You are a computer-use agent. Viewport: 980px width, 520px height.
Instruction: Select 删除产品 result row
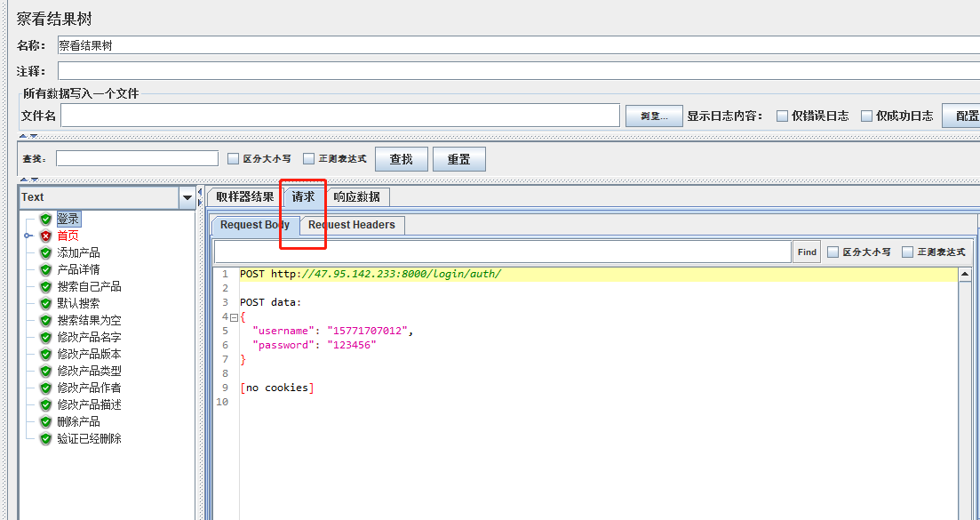[79, 422]
